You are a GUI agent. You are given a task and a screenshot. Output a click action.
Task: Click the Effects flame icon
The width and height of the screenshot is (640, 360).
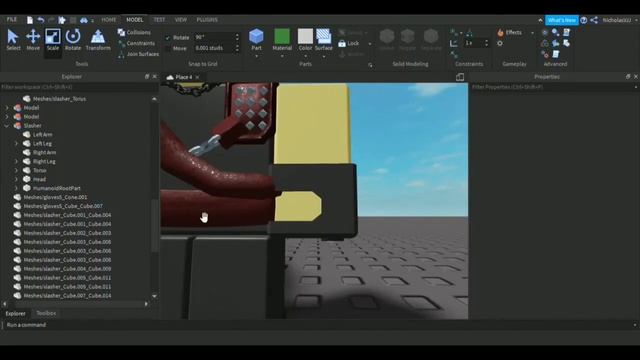click(500, 32)
